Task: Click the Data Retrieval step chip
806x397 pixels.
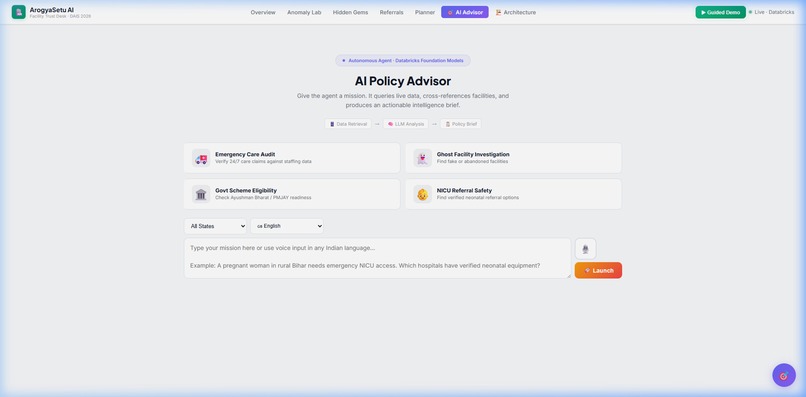Action: tap(348, 124)
